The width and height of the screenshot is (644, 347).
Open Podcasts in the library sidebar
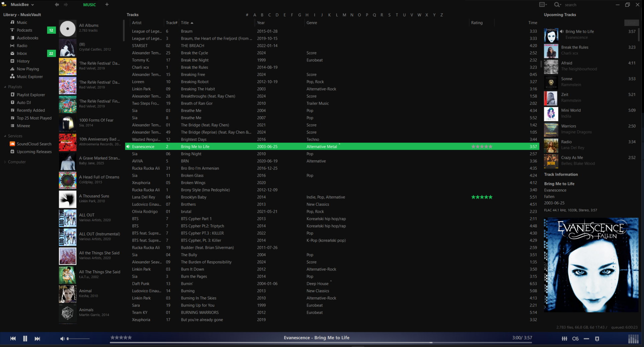point(24,30)
